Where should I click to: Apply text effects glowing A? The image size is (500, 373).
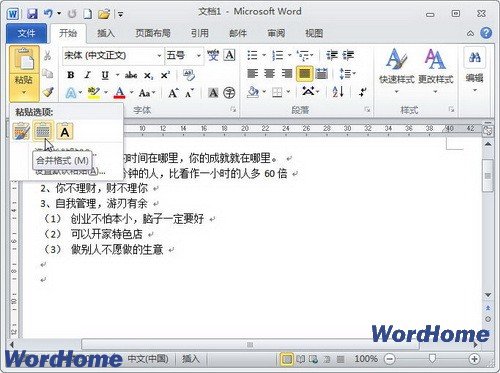click(71, 93)
